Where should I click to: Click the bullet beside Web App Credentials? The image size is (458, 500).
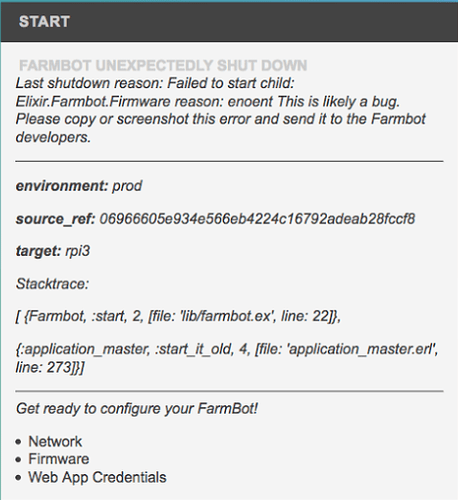(18, 478)
